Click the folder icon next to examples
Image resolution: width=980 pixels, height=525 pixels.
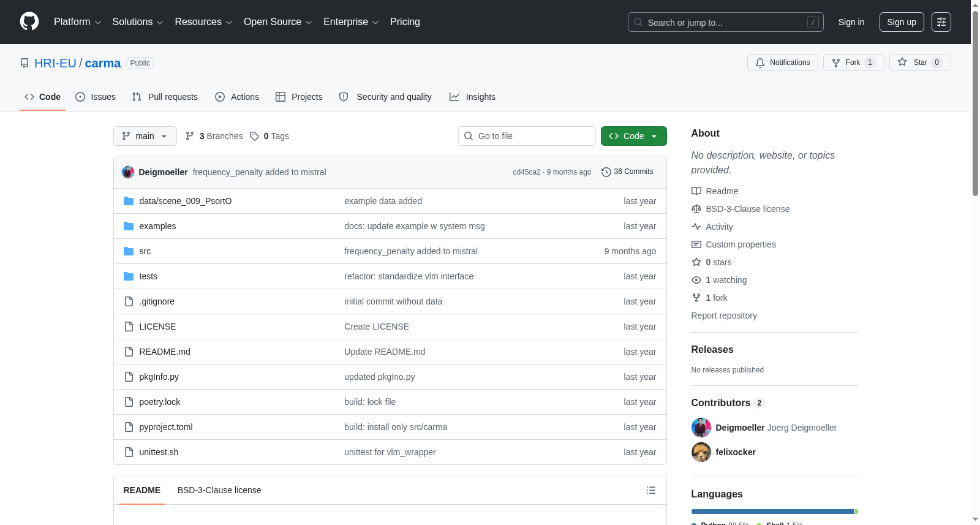(129, 226)
